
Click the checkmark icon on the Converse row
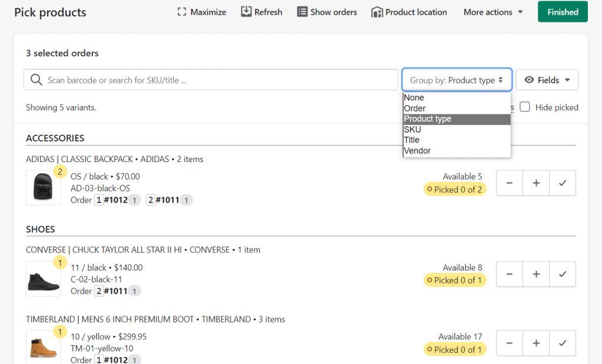click(x=562, y=274)
